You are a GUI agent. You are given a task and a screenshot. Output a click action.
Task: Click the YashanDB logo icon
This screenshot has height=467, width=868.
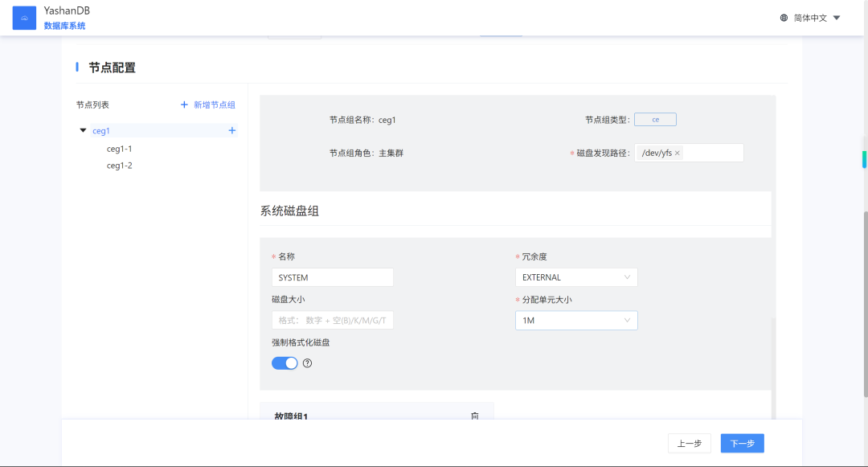[24, 18]
